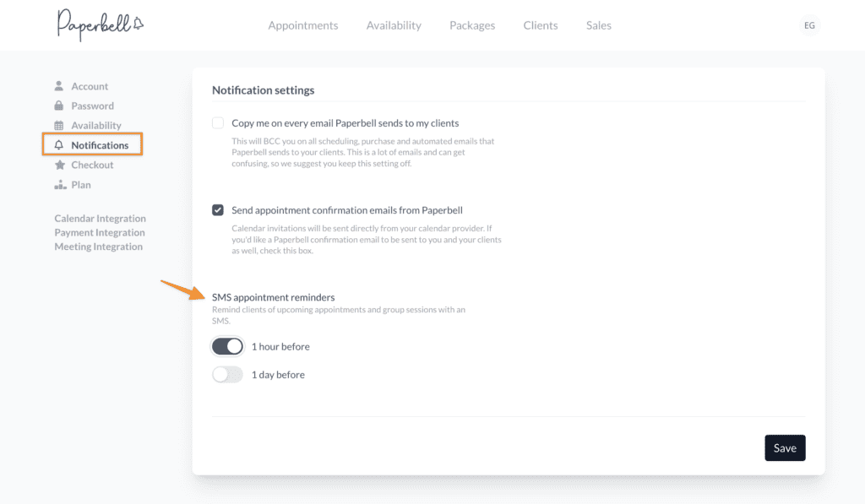The height and width of the screenshot is (504, 865).
Task: Click the Paperbell logo
Action: pos(100,24)
